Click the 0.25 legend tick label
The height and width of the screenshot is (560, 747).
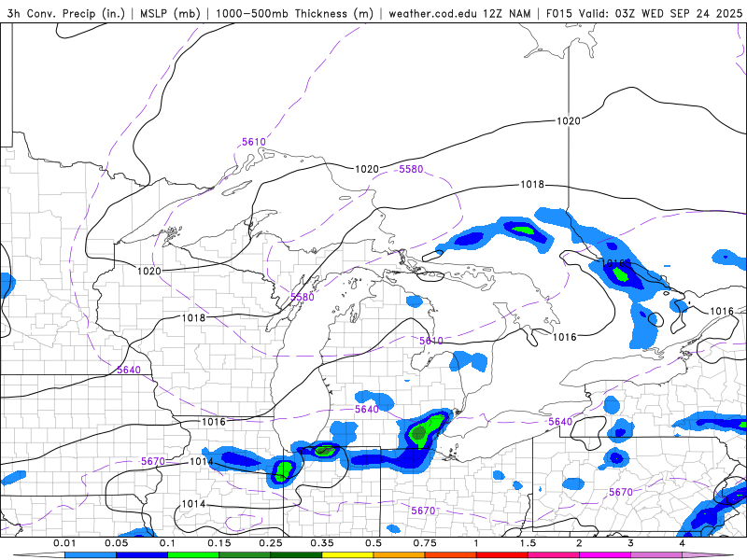[271, 543]
